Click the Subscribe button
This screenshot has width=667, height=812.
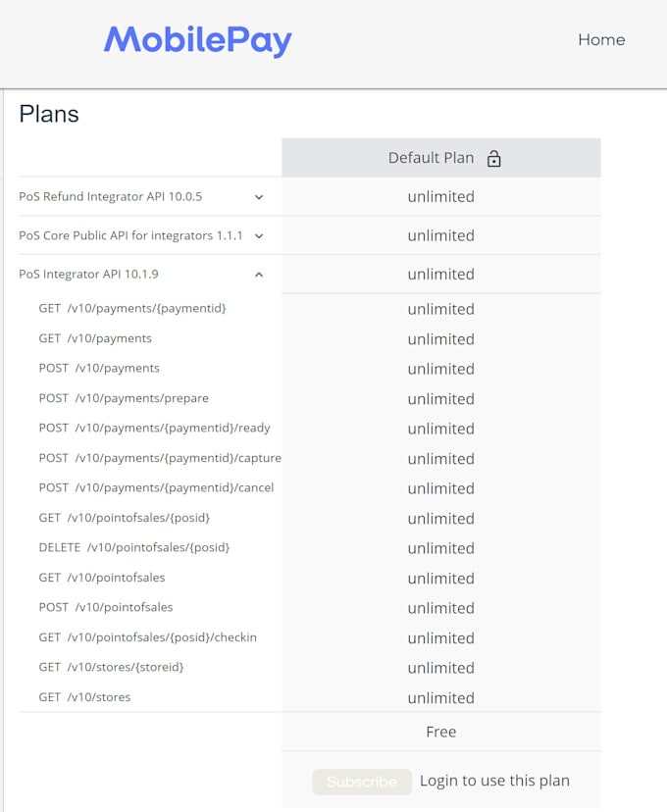(362, 782)
